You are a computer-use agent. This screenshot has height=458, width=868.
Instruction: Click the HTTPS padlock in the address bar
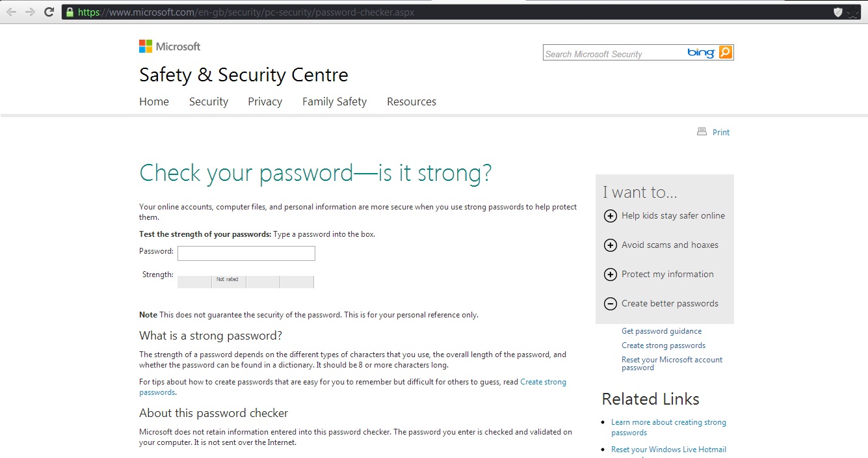point(70,12)
